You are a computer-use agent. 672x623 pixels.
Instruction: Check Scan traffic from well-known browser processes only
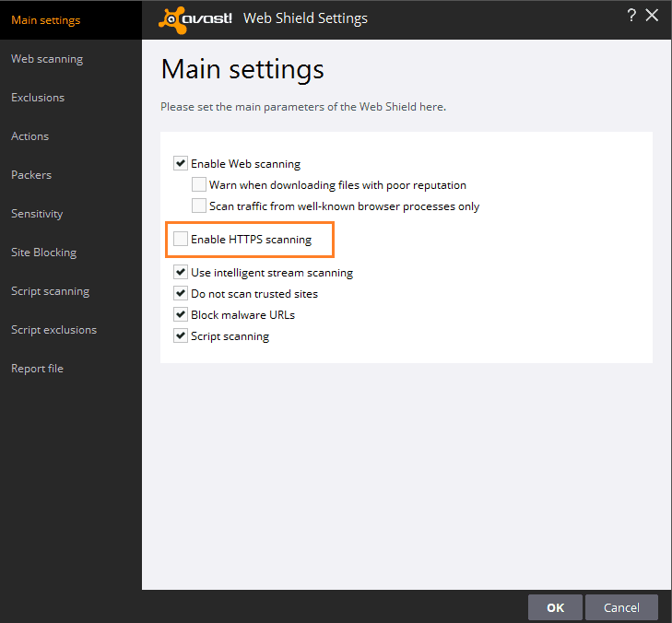[199, 206]
